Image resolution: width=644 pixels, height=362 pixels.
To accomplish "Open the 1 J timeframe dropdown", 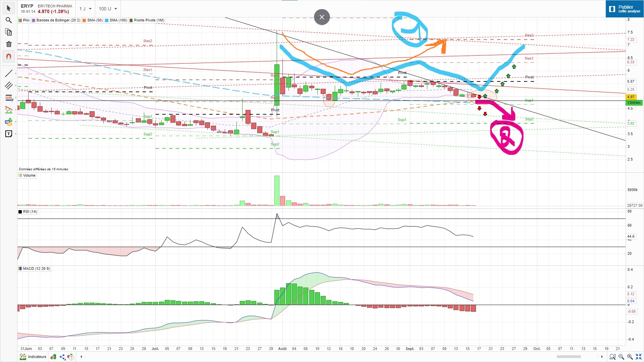I will point(85,9).
